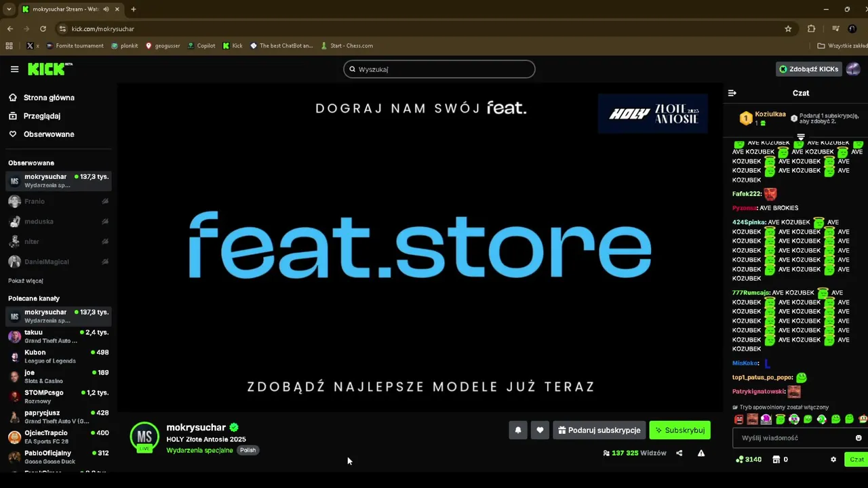Mute tab via speaker icon
This screenshot has width=868, height=488.
pos(106,9)
